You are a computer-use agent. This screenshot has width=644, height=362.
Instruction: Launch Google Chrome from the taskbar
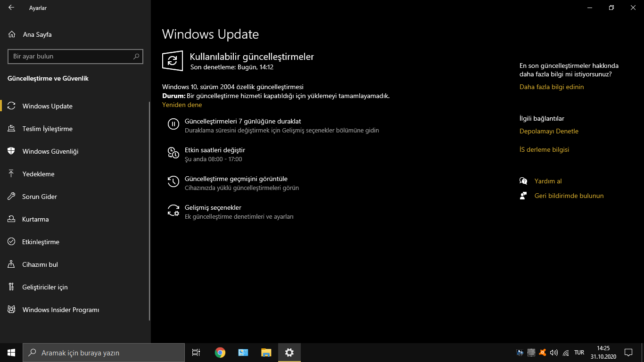[x=220, y=353]
